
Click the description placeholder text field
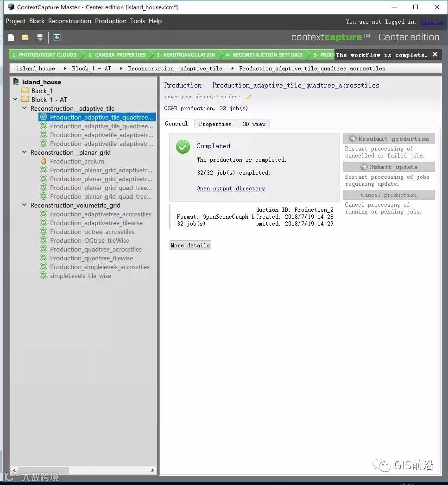202,96
